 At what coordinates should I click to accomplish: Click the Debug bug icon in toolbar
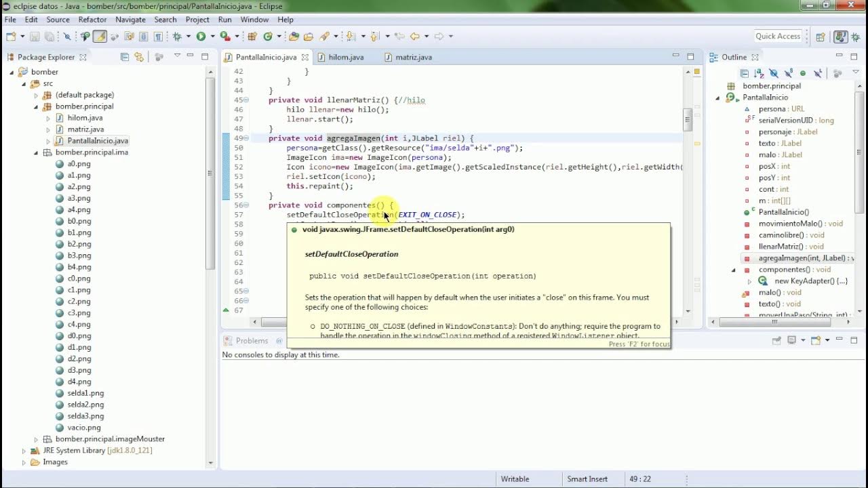[176, 37]
